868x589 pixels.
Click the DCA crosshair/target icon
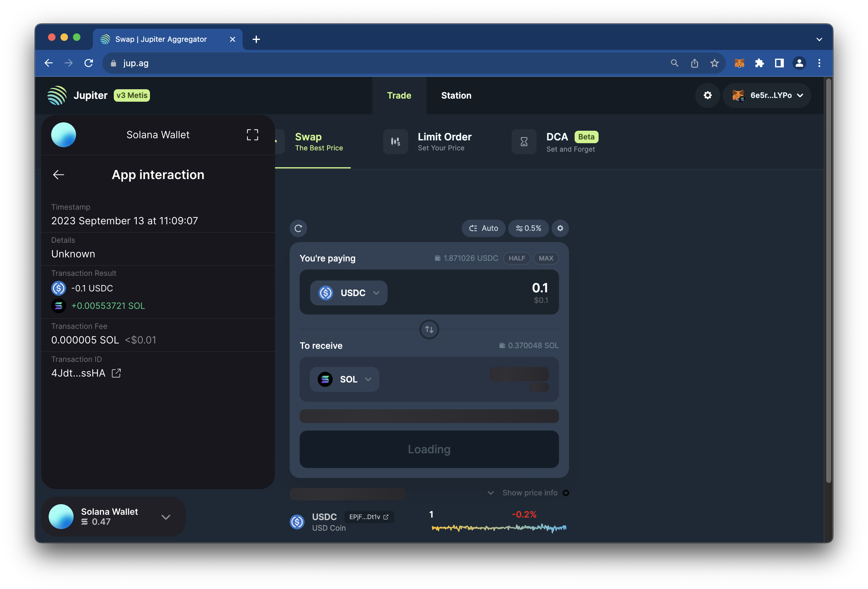click(524, 141)
